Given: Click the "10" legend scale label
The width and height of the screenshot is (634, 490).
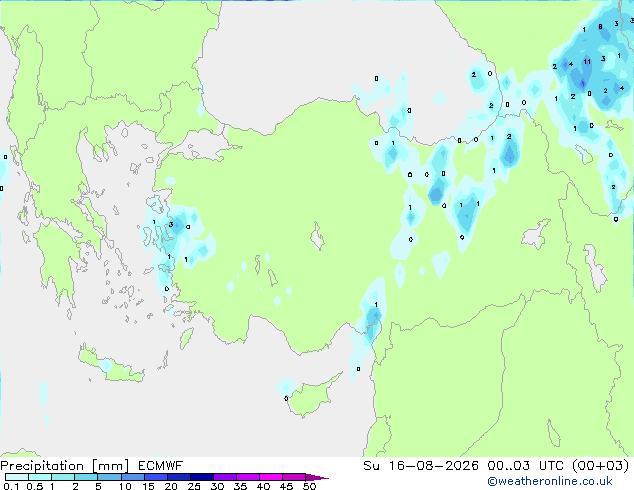Looking at the screenshot, I should pos(125,486).
